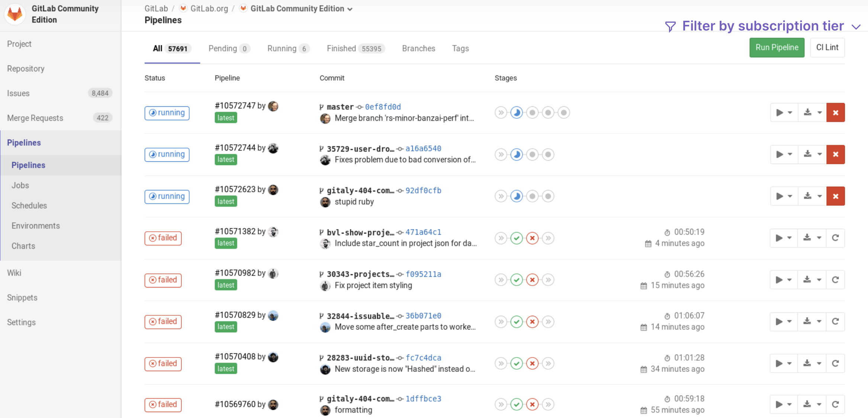Open manual actions dropdown for pipeline #10572747

point(784,113)
